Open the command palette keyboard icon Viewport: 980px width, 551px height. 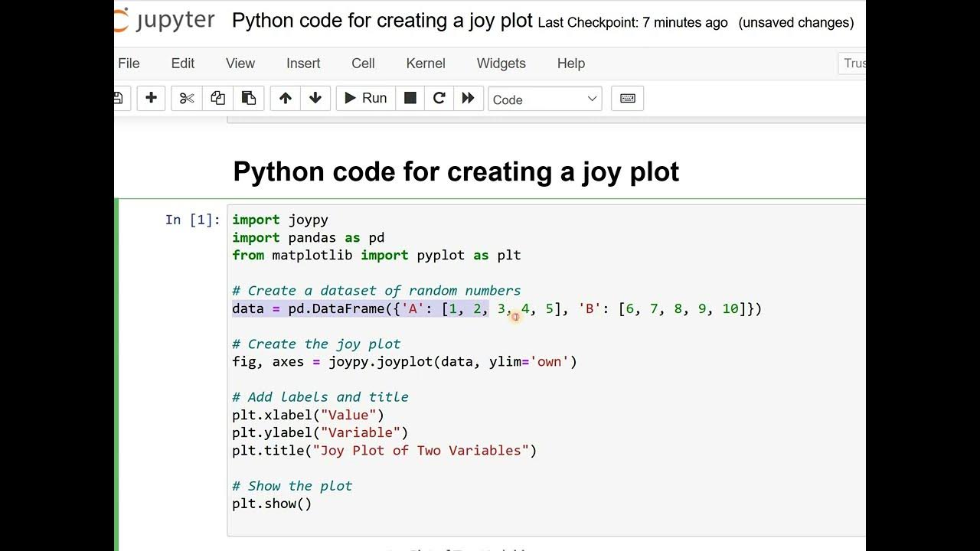tap(627, 98)
